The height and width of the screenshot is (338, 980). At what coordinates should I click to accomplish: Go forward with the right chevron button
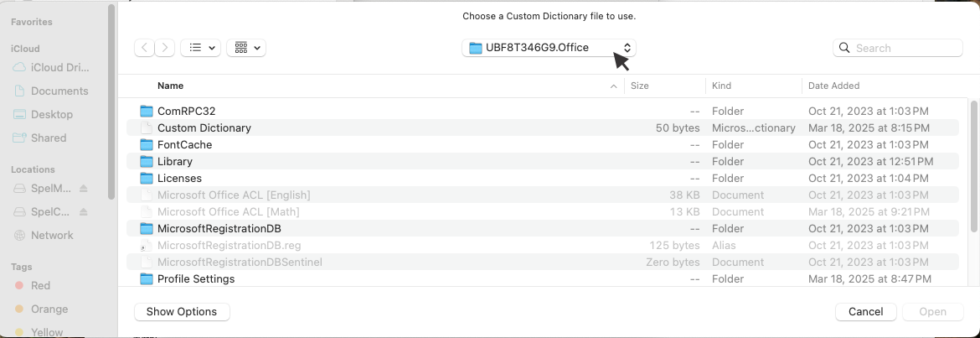coord(165,48)
